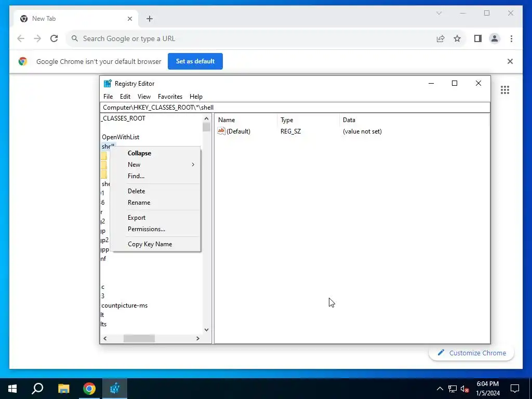Open the View menu in Registry Editor
Screen dimensions: 532x399
(144, 96)
